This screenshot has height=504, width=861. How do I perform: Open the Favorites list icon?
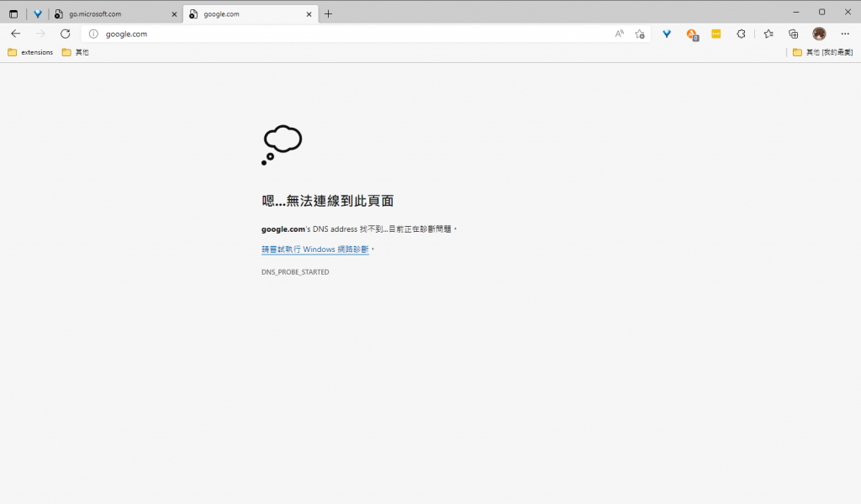769,34
